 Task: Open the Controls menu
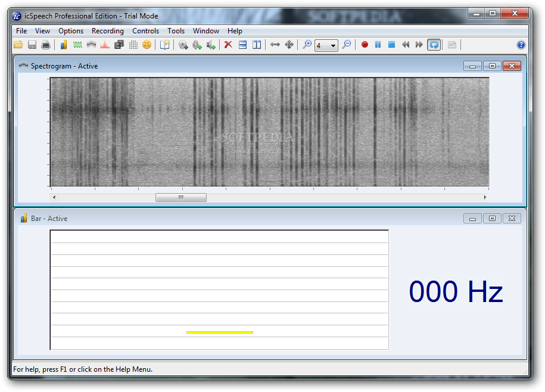coord(146,31)
